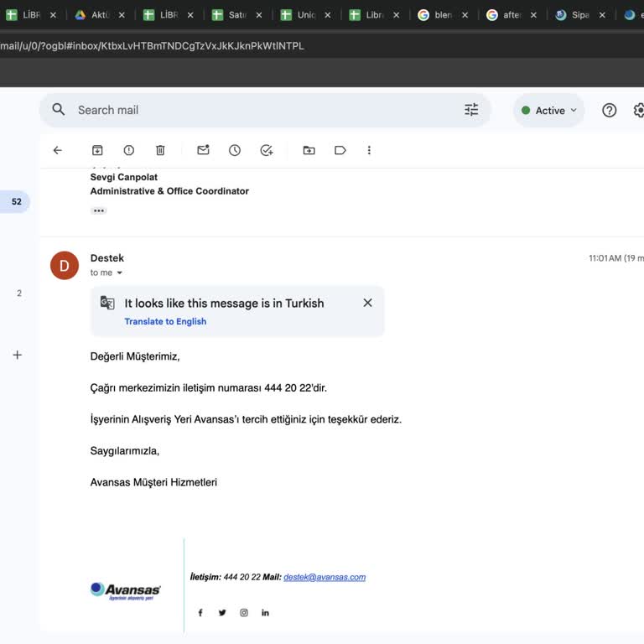Open the Help question mark icon
644x644 pixels.
tap(610, 110)
